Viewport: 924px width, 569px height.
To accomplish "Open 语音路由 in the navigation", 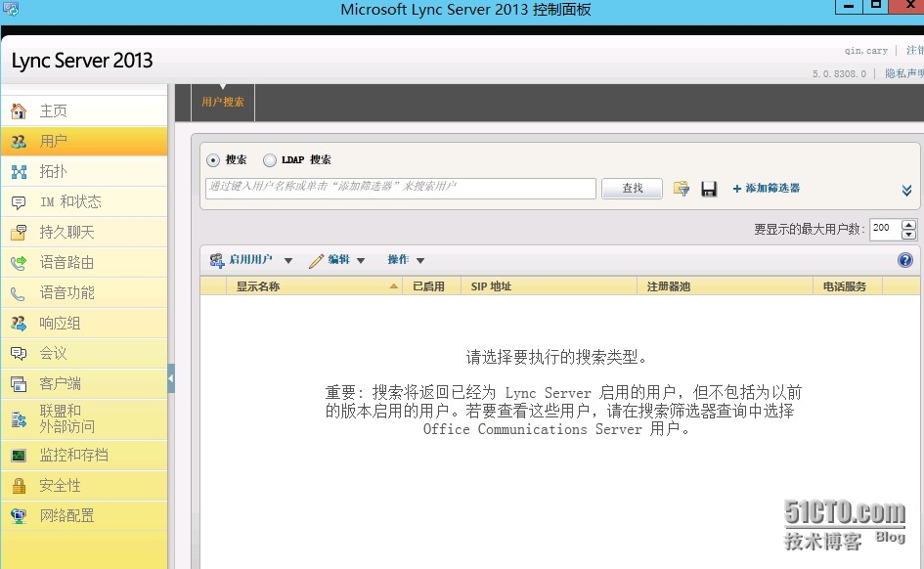I will pyautogui.click(x=84, y=263).
